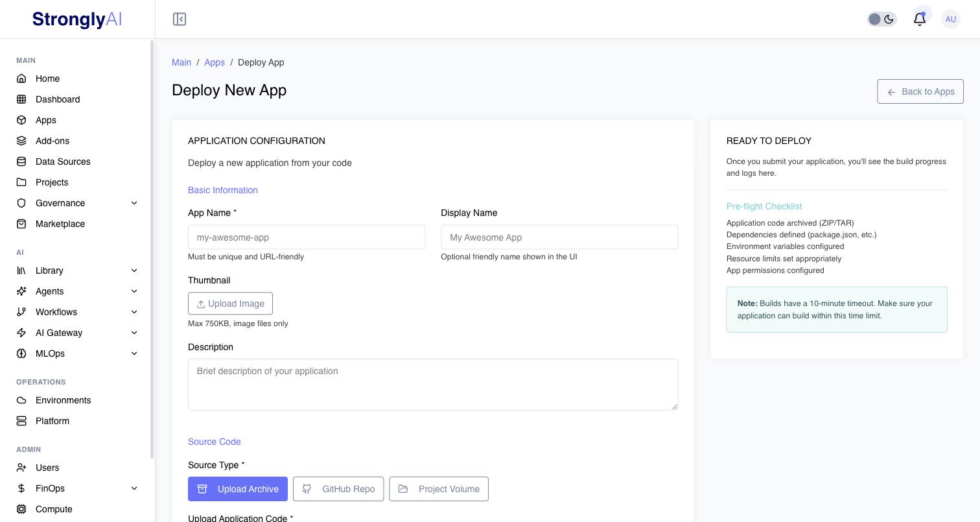Follow the Apps breadcrumb link
Screen dimensions: 980x522
215,62
